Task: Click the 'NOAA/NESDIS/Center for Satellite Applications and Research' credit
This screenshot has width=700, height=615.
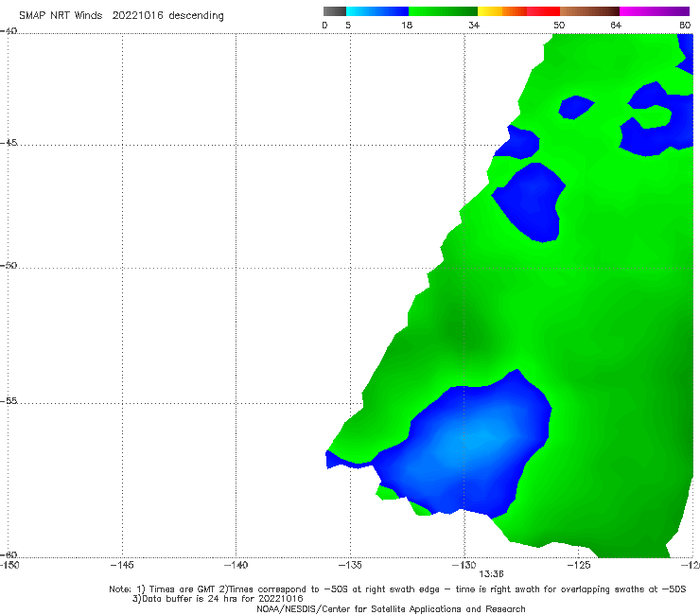Action: 391,608
